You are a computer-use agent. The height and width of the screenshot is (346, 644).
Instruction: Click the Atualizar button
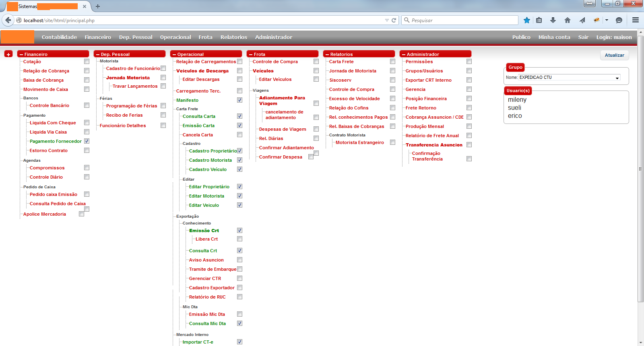click(x=614, y=55)
